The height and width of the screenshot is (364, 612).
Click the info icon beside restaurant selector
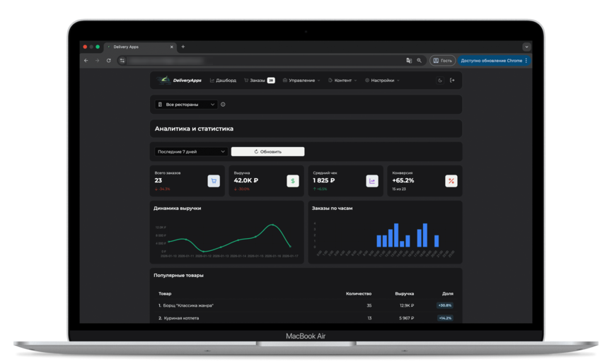tap(223, 105)
